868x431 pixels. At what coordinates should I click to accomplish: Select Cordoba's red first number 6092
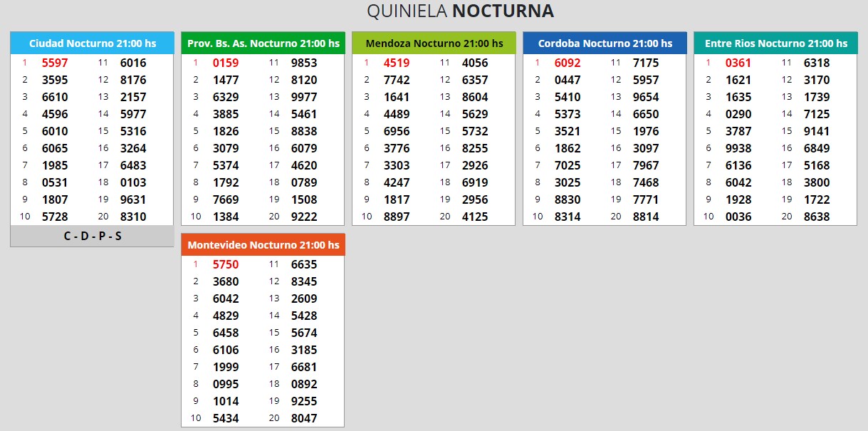[568, 63]
